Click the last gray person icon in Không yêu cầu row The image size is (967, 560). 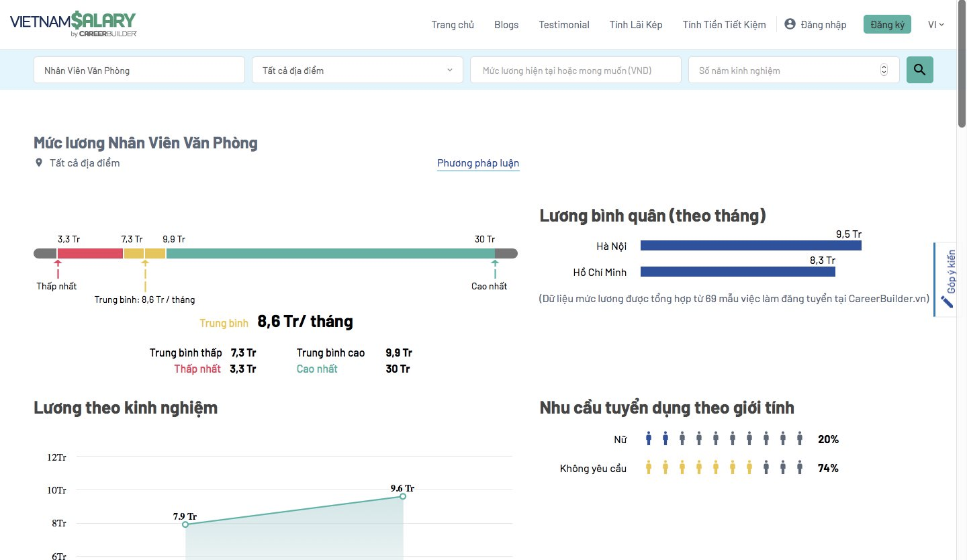(800, 468)
